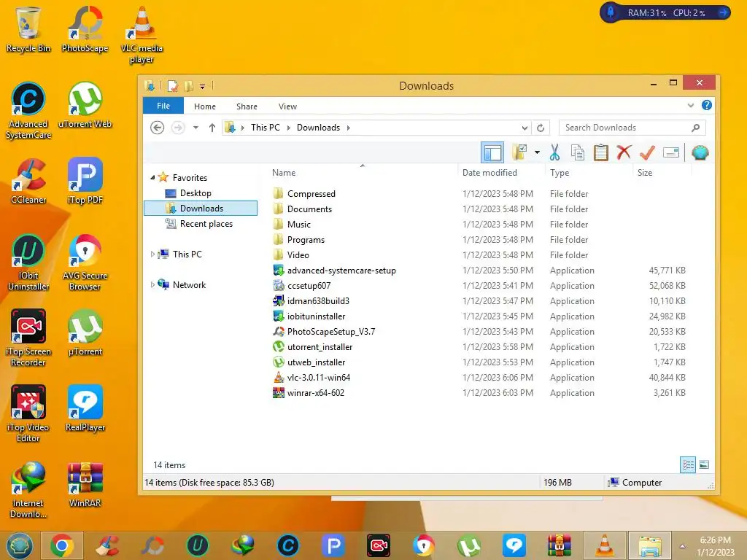
Task: Expand the Network tree node
Action: (x=152, y=285)
